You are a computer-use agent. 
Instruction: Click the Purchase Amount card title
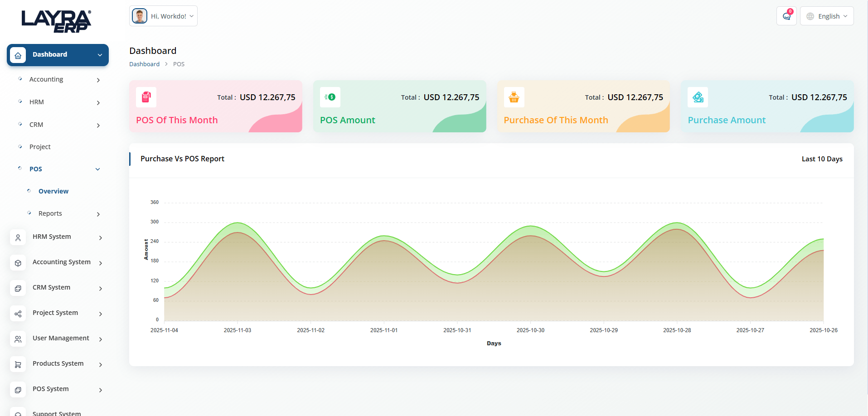click(x=727, y=120)
